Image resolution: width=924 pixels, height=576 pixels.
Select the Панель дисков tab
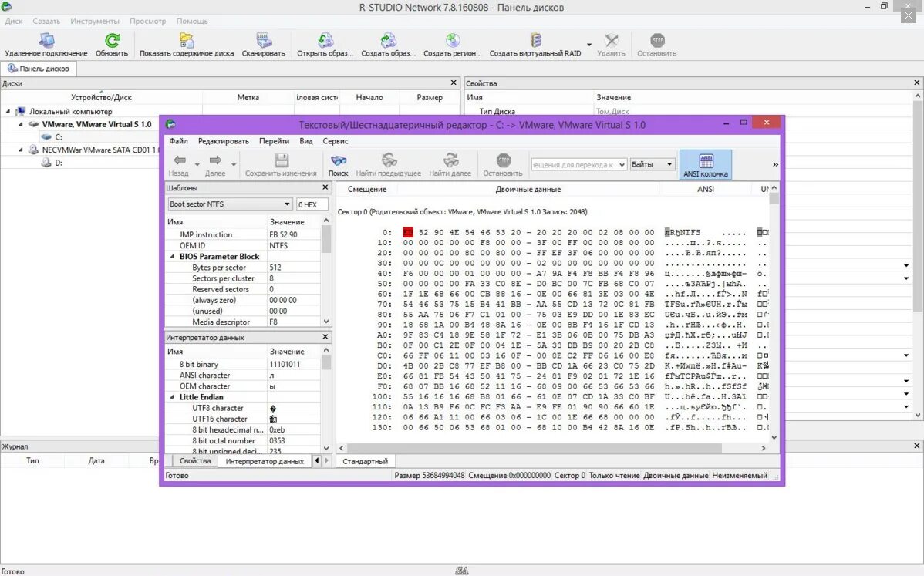pyautogui.click(x=39, y=69)
